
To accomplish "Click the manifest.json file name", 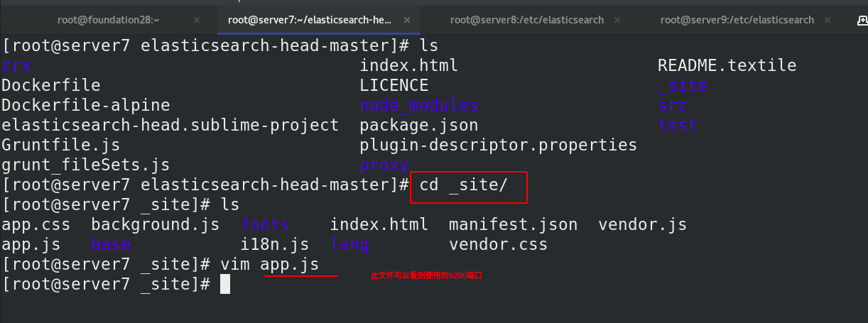I will click(x=514, y=225).
